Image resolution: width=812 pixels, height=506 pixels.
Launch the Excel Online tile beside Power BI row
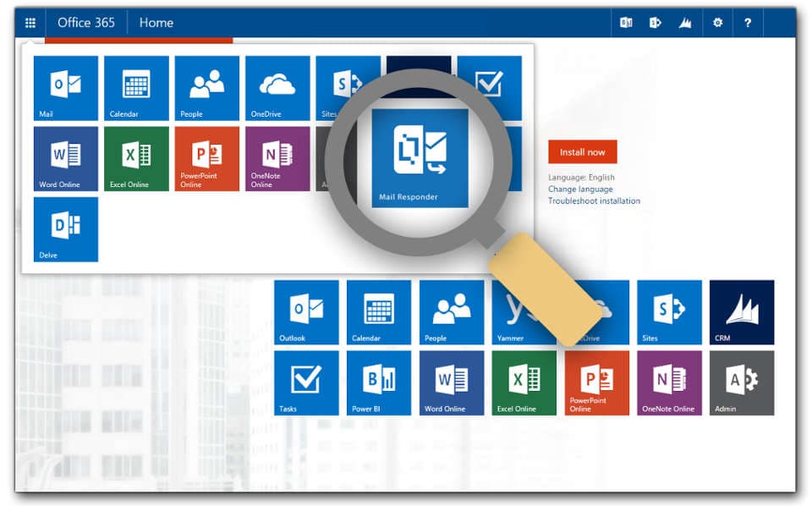coord(524,382)
